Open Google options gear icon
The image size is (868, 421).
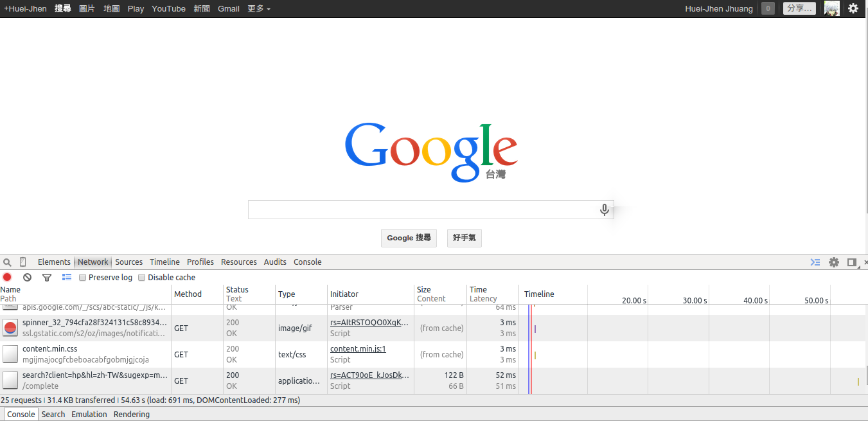(853, 8)
